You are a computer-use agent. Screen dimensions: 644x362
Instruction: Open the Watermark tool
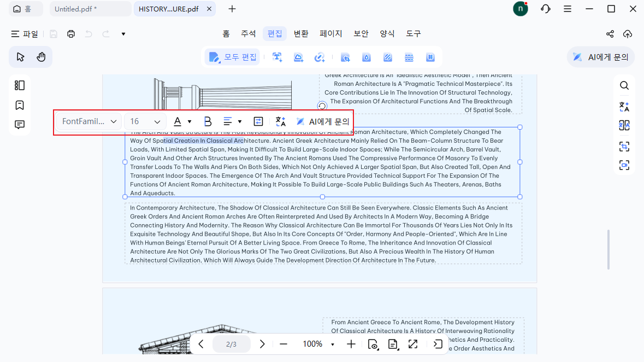tap(367, 57)
